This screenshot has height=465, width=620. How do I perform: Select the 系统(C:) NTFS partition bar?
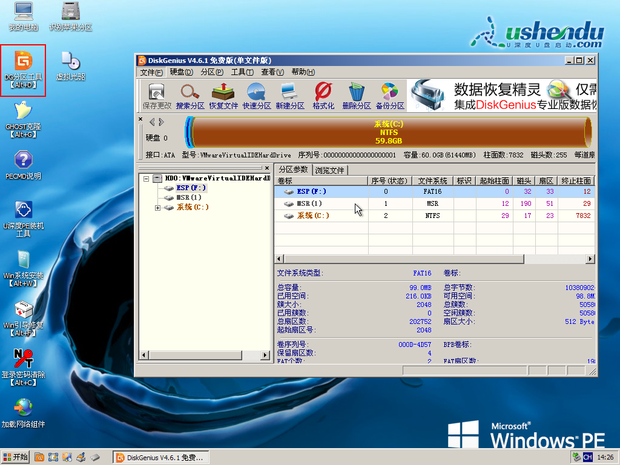coord(388,132)
